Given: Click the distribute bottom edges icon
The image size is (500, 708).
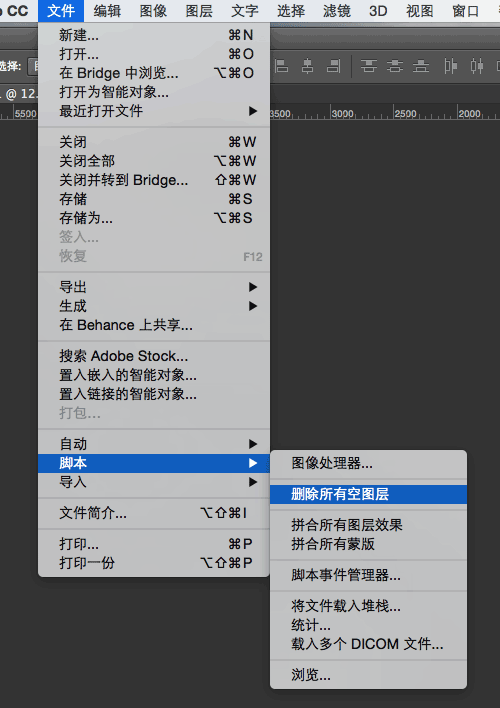Looking at the screenshot, I should (421, 66).
